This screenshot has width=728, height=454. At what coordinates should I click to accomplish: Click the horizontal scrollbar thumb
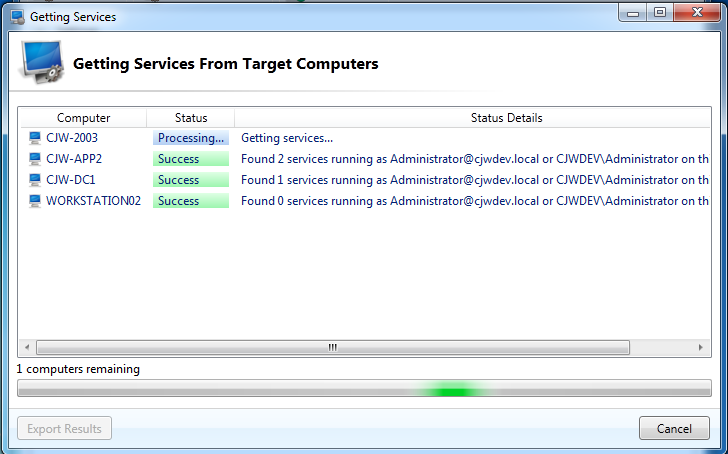click(x=332, y=348)
